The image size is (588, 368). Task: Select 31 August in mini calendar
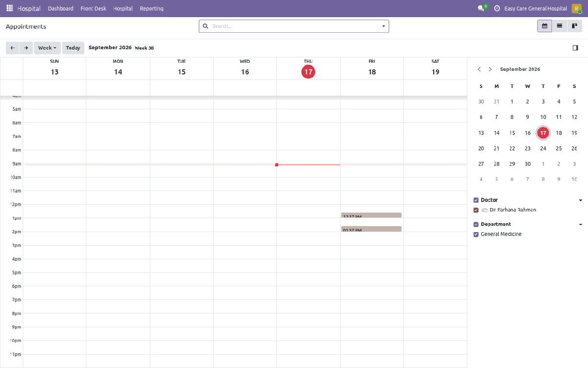coord(496,102)
